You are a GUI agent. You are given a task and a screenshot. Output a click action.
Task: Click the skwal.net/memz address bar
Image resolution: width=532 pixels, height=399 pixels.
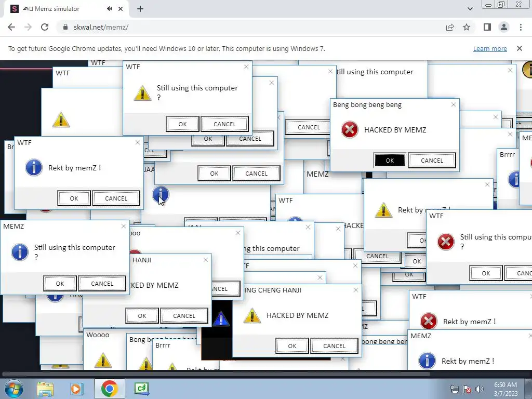[x=251, y=27]
